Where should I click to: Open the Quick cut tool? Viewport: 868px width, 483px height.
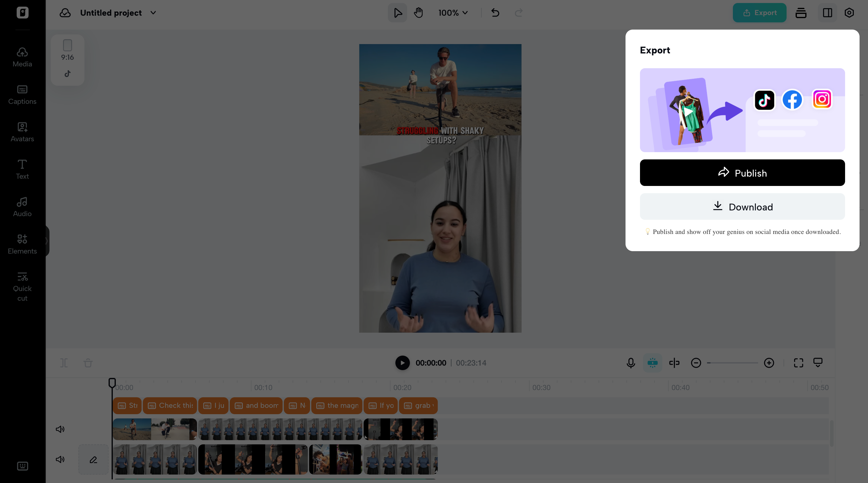tap(22, 286)
